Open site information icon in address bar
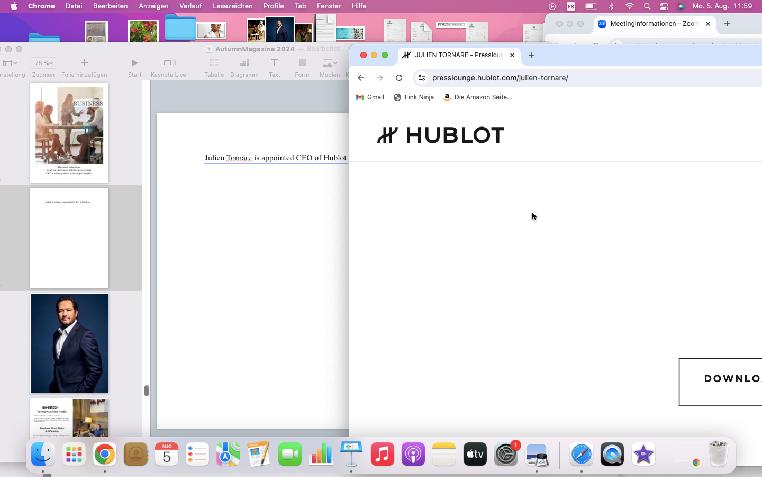The width and height of the screenshot is (762, 477). tap(422, 78)
